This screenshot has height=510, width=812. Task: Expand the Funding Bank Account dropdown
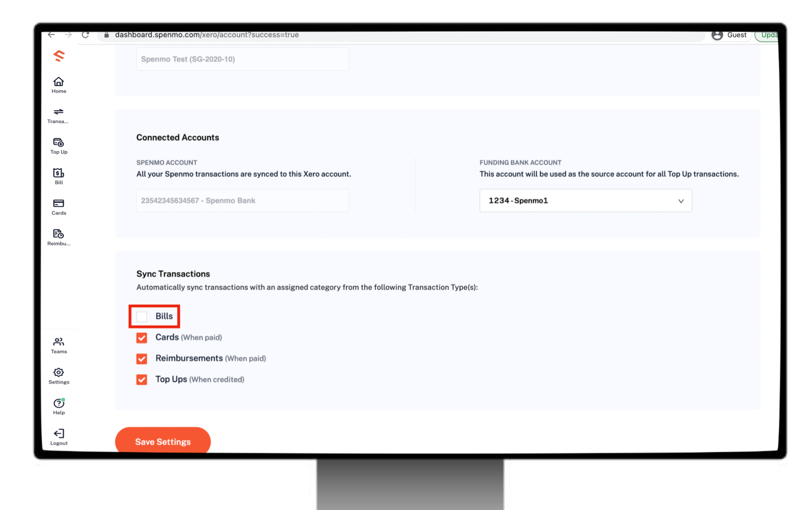point(585,200)
